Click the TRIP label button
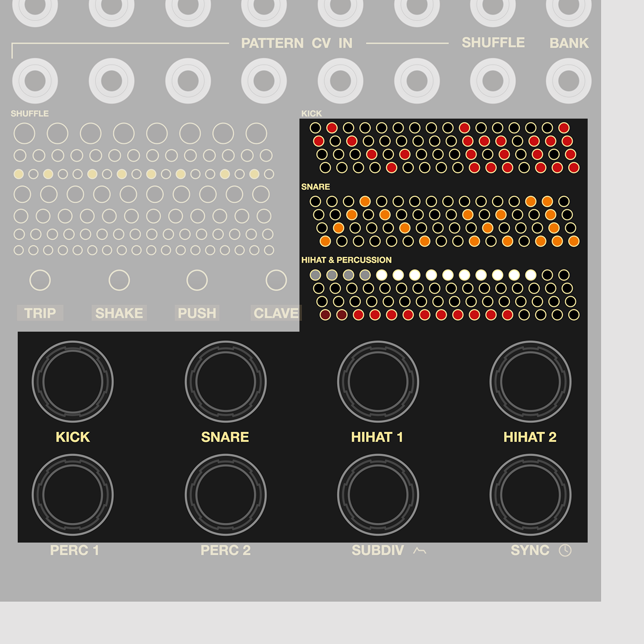644x644 pixels. [40, 313]
